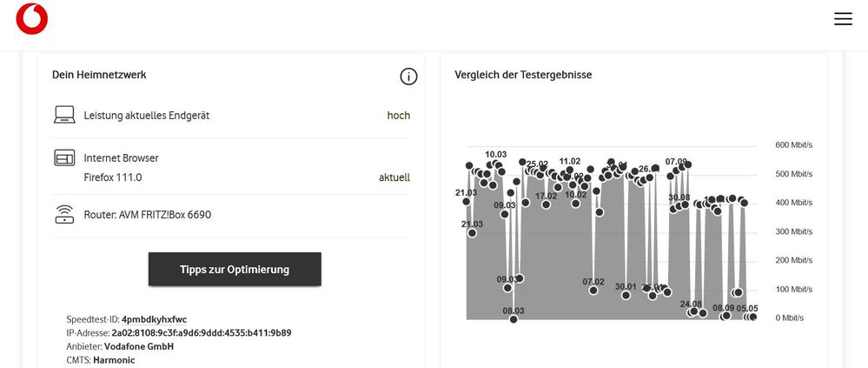The height and width of the screenshot is (368, 868).
Task: Select the 08.03 data point at zero
Action: tap(514, 319)
